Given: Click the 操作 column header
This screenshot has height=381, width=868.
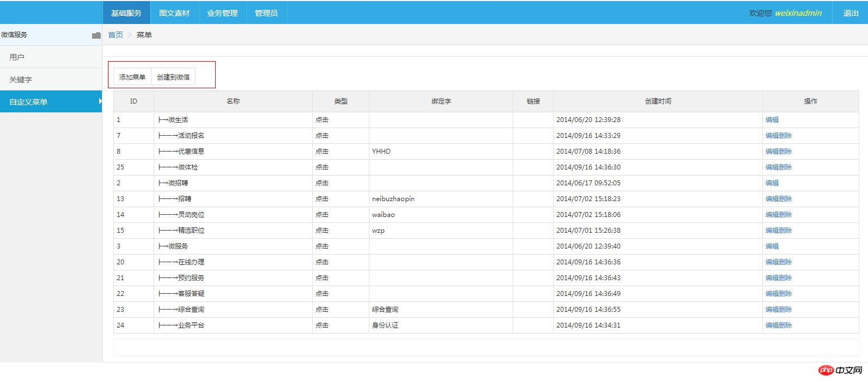Looking at the screenshot, I should (811, 101).
